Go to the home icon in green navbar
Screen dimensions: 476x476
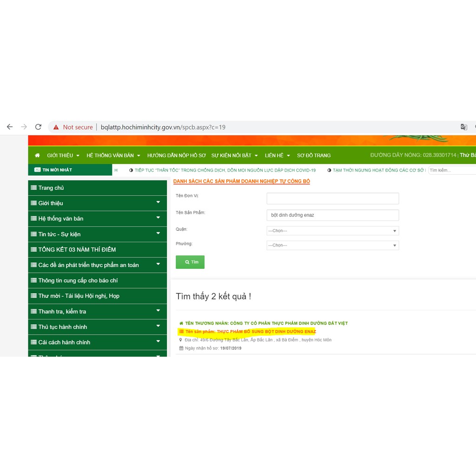[37, 155]
